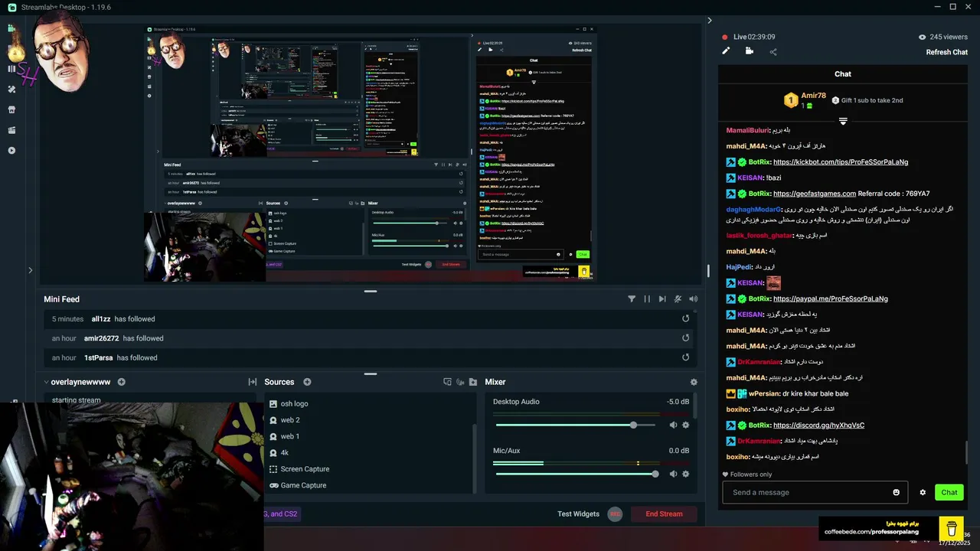Replay the 1stParsa follow alert
Image resolution: width=980 pixels, height=551 pixels.
click(x=686, y=357)
